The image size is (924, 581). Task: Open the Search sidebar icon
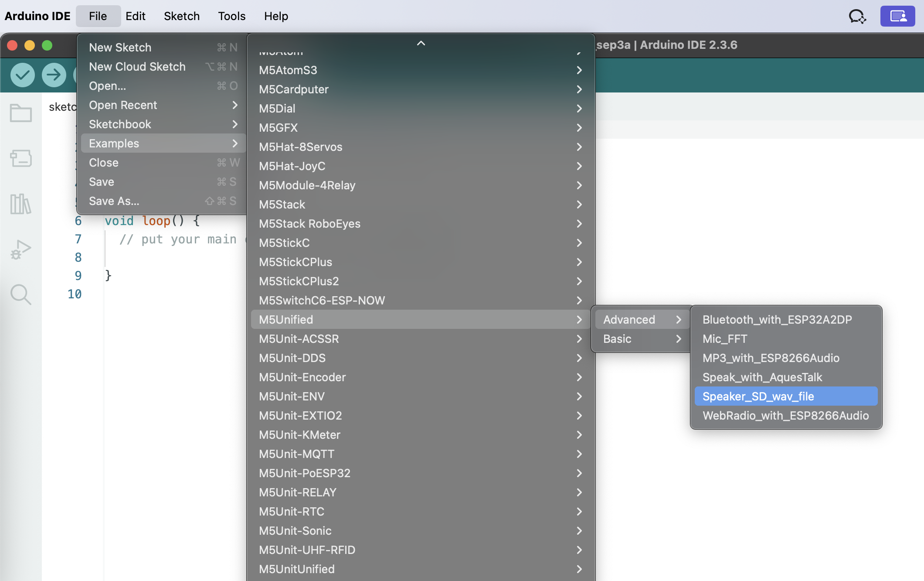[x=21, y=295]
